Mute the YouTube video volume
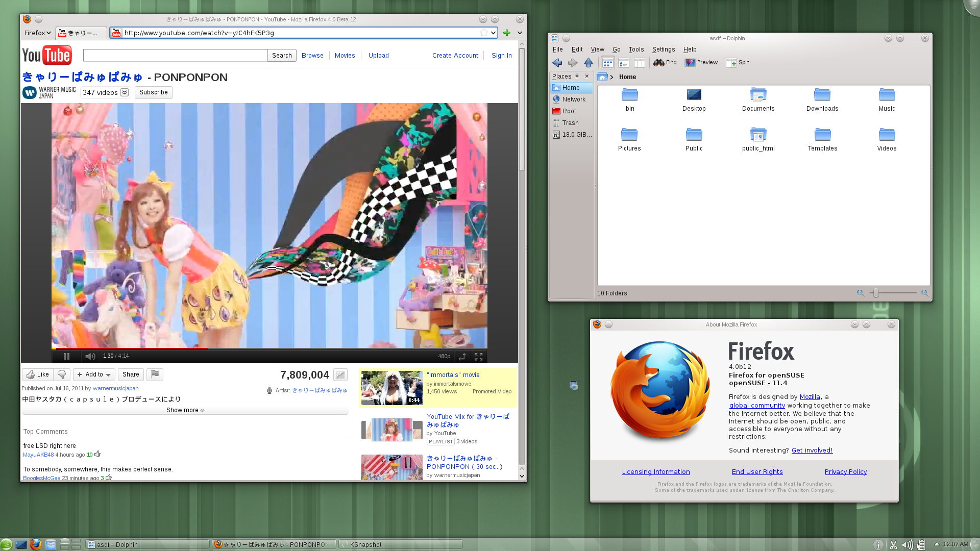This screenshot has height=551, width=980. coord(90,356)
